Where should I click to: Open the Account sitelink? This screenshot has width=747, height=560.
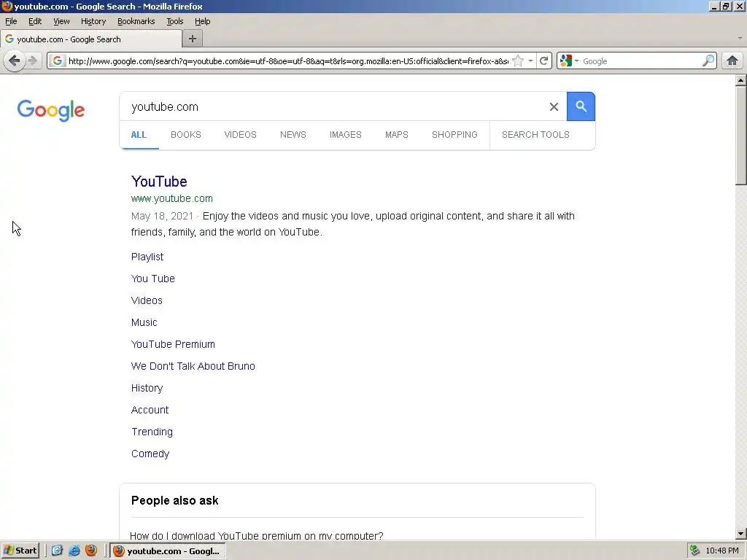coord(150,410)
